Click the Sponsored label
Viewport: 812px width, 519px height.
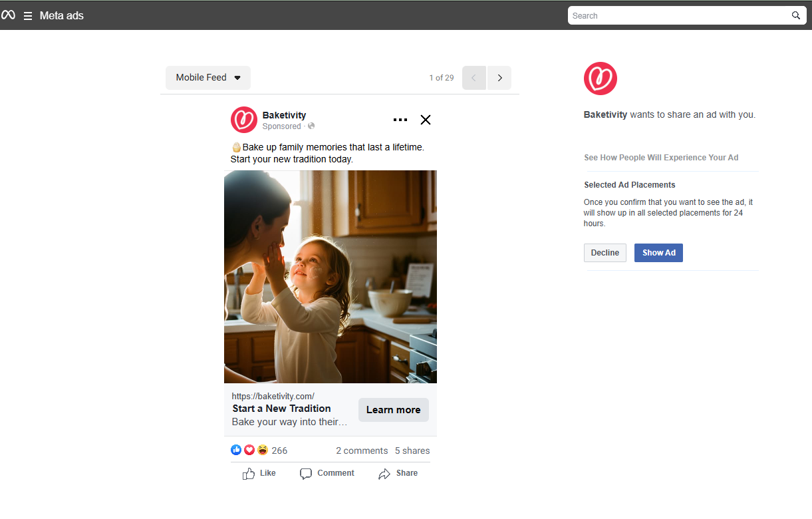281,126
